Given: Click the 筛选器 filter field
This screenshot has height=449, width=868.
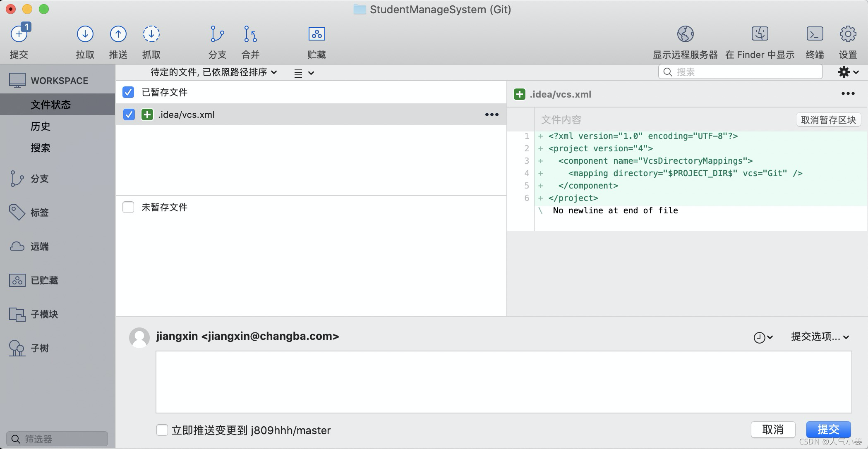Looking at the screenshot, I should coord(57,439).
